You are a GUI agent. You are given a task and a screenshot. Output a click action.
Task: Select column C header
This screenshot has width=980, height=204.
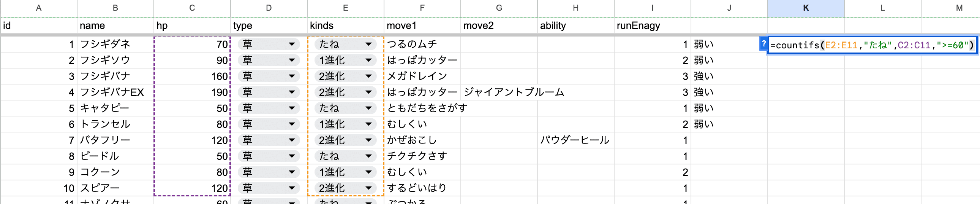pos(192,8)
